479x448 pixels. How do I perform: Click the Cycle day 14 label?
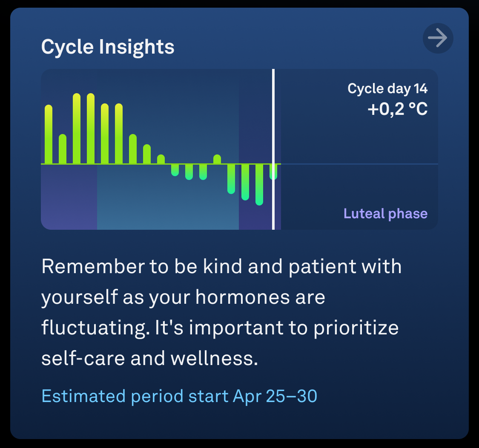[x=387, y=88]
